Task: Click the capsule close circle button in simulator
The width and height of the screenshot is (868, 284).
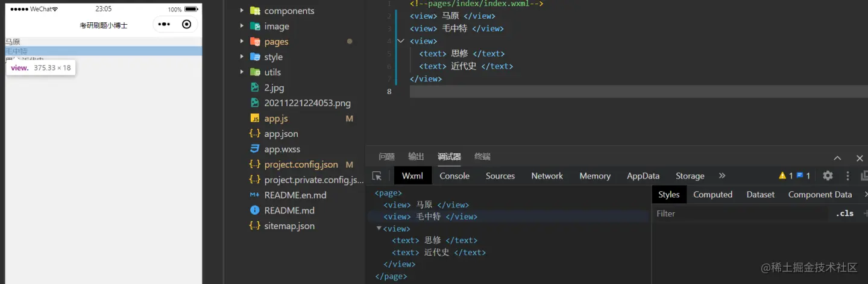Action: pyautogui.click(x=186, y=25)
